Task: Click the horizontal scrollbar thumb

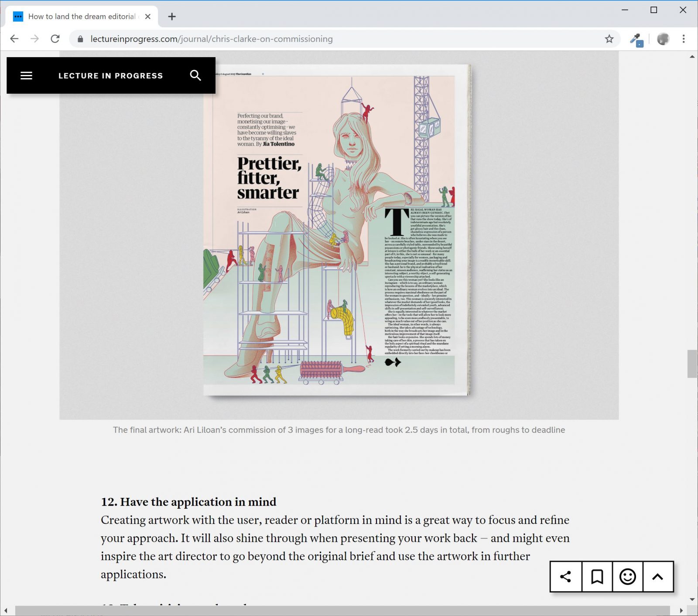Action: [x=342, y=611]
